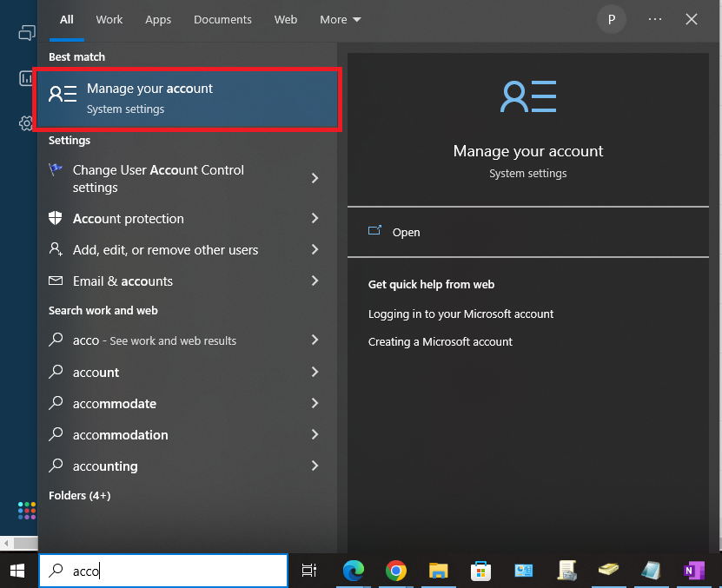Open Creating a Microsoft account link
The image size is (722, 588).
pos(440,341)
